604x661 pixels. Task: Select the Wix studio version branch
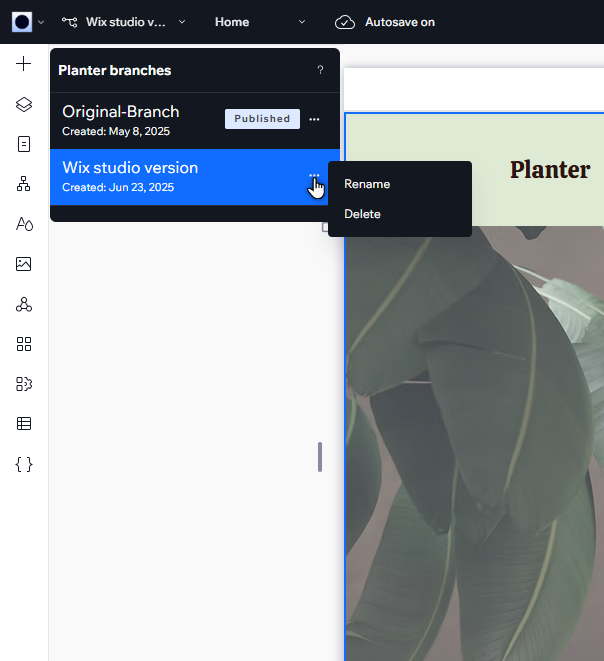tap(195, 177)
